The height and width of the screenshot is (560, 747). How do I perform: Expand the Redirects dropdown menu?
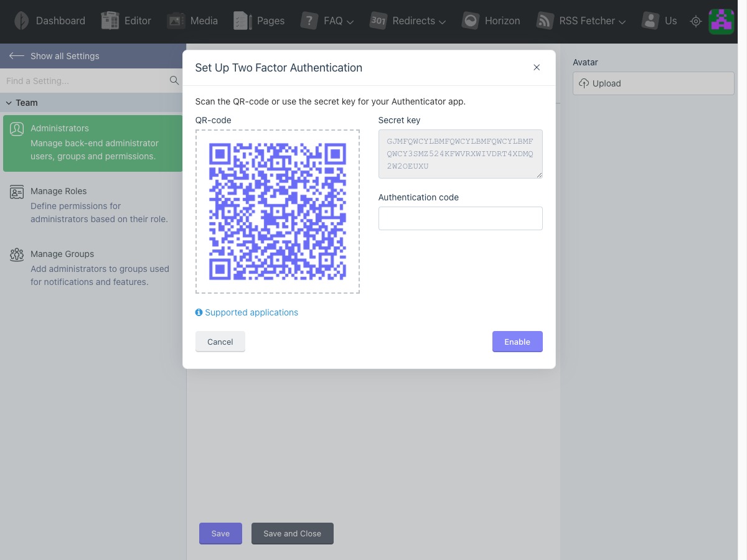point(443,22)
